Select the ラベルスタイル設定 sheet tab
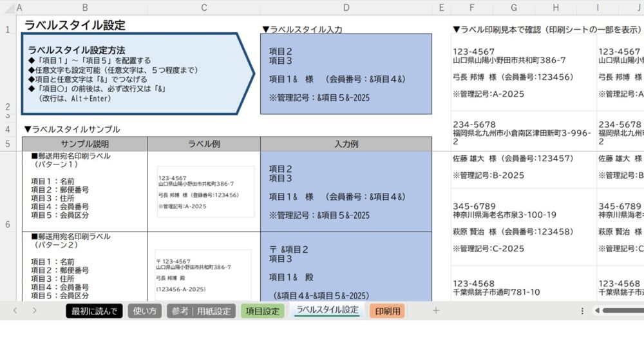Viewport: 644px width, 363px height. tap(327, 310)
